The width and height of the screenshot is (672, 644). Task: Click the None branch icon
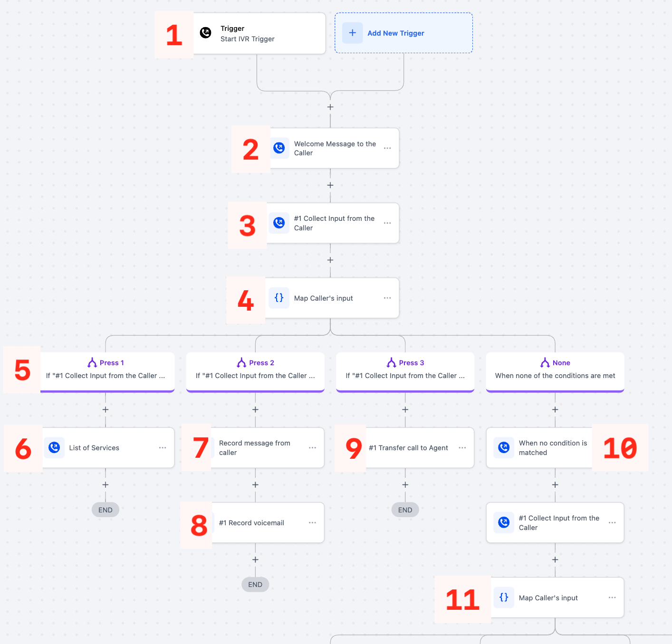pyautogui.click(x=545, y=363)
